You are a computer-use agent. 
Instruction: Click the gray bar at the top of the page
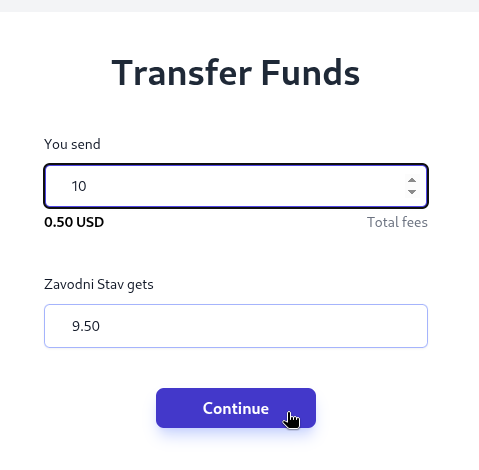[239, 6]
